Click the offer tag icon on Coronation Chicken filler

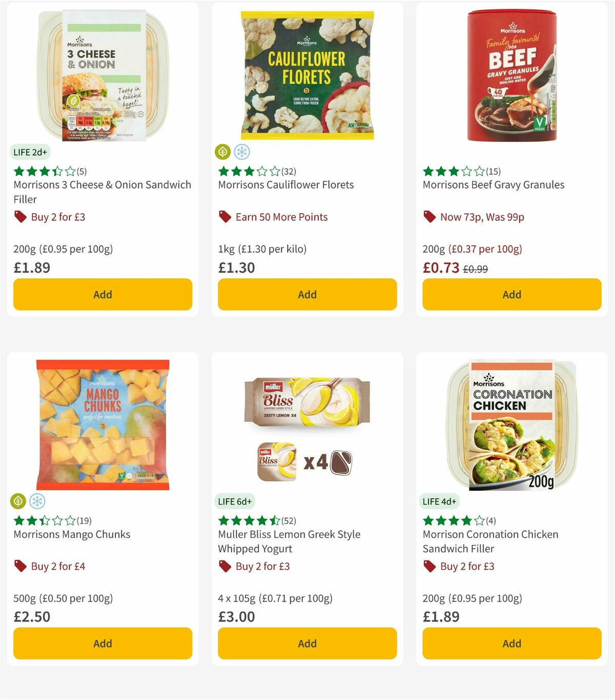click(x=429, y=566)
